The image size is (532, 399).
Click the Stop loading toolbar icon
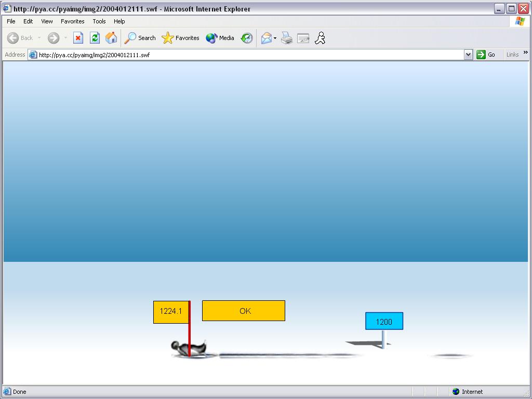pos(78,38)
